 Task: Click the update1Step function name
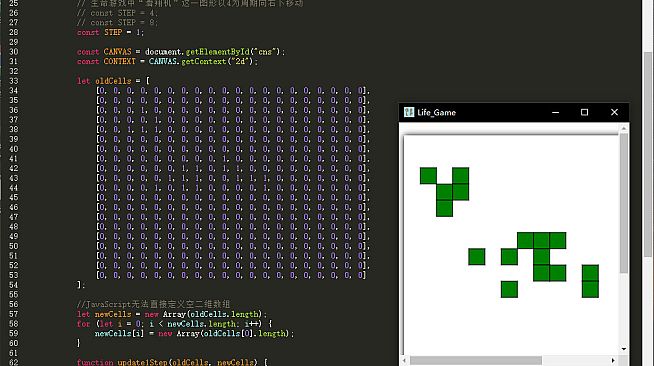pyautogui.click(x=142, y=362)
